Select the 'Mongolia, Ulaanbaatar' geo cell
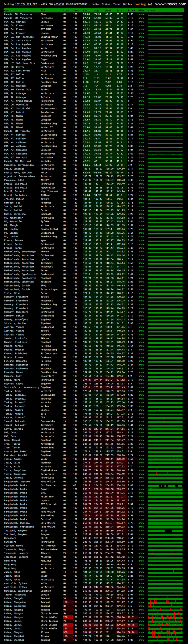This screenshot has width=188, height=644. coord(18,591)
